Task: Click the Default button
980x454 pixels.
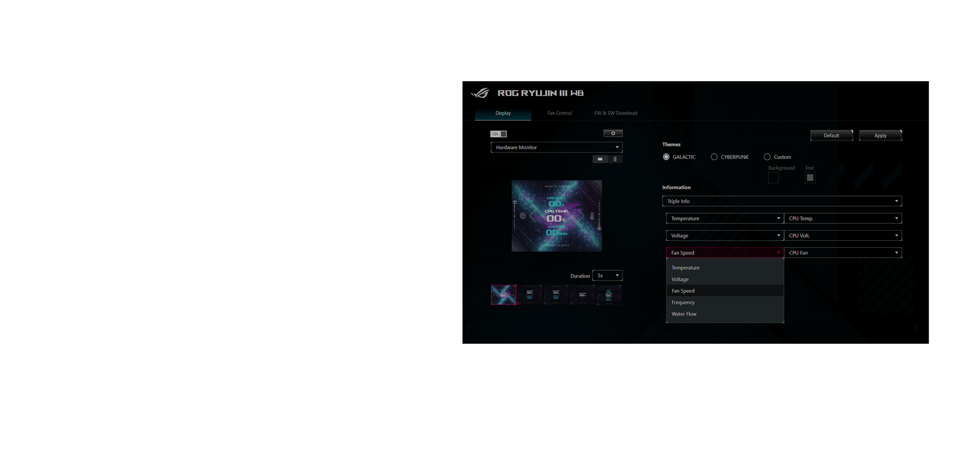Action: click(831, 136)
